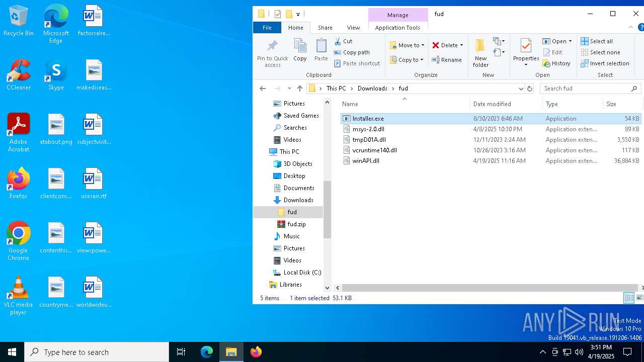644x362 pixels.
Task: Collapse the ribbon chevron
Action: 631,28
